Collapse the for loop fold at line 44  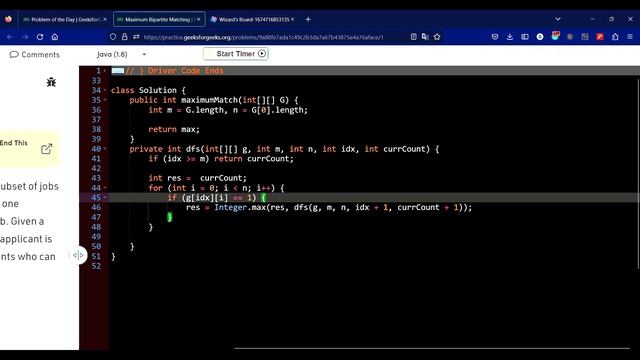click(x=105, y=188)
